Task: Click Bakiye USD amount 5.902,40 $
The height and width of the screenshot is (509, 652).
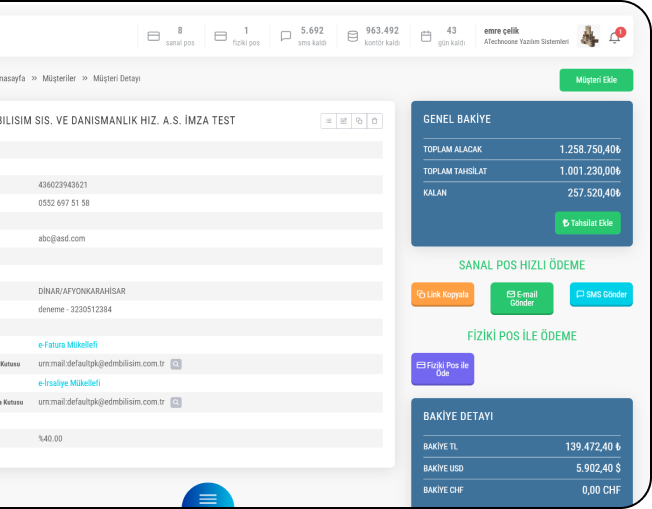Action: pos(598,468)
